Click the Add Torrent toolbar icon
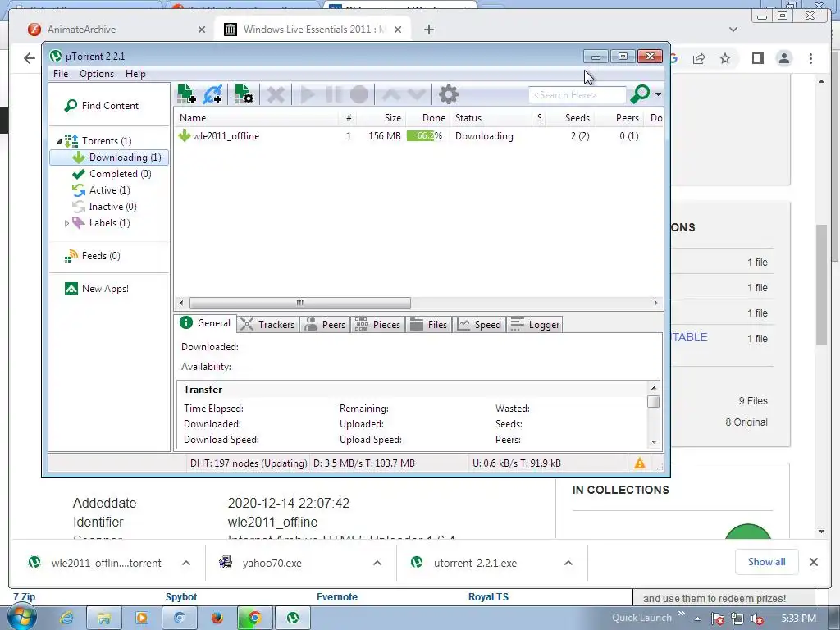 click(x=186, y=94)
